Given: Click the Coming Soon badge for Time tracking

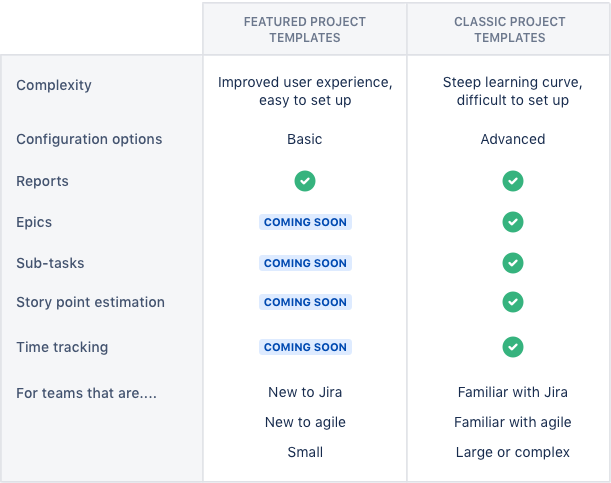Looking at the screenshot, I should click(x=305, y=347).
